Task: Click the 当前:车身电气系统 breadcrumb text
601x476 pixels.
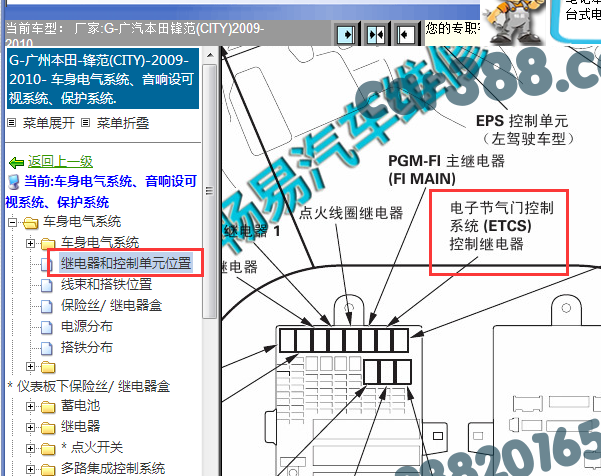Action: 101,192
